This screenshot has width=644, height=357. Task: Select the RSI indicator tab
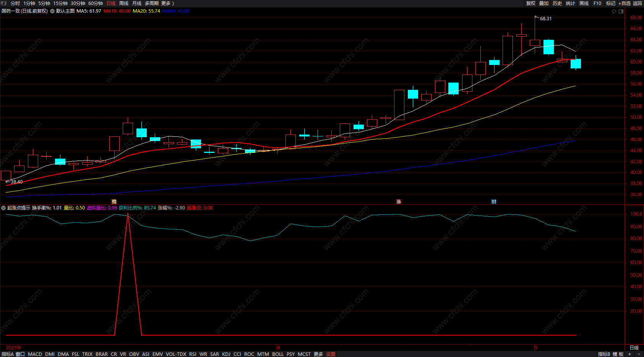(x=193, y=354)
